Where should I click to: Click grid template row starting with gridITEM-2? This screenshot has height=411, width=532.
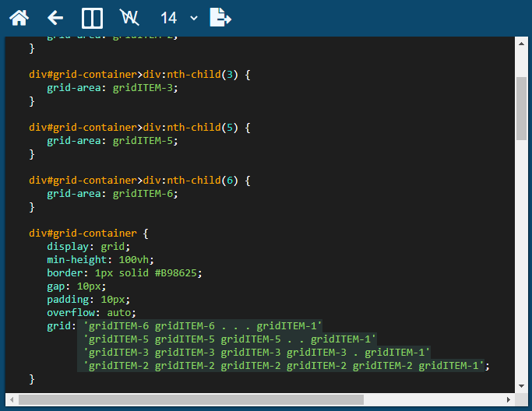click(x=284, y=366)
